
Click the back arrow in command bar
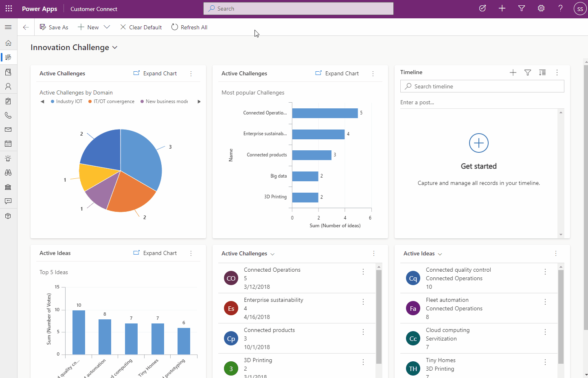tap(26, 27)
